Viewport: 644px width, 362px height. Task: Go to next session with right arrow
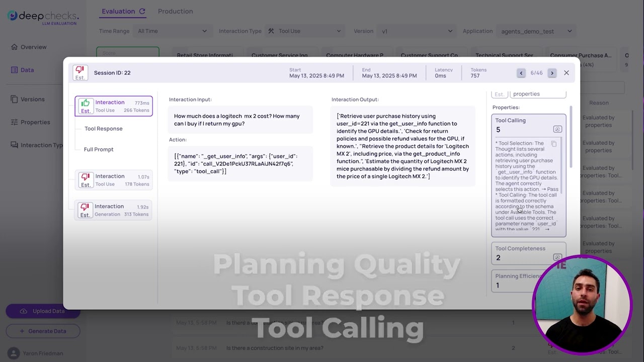(552, 73)
